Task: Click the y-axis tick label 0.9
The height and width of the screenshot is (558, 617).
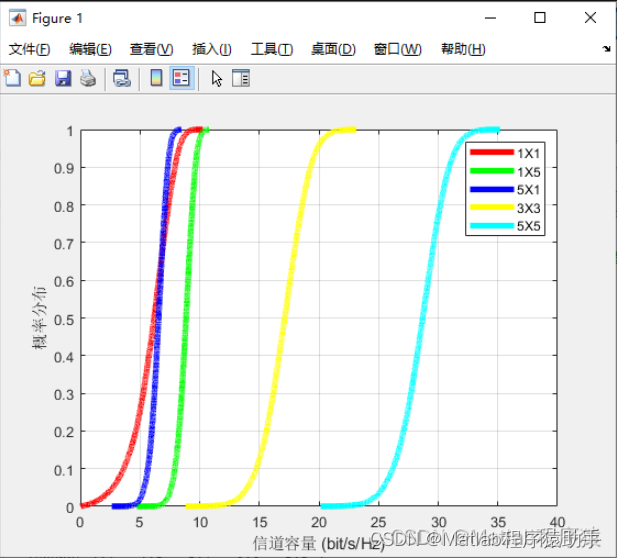Action: (x=64, y=168)
